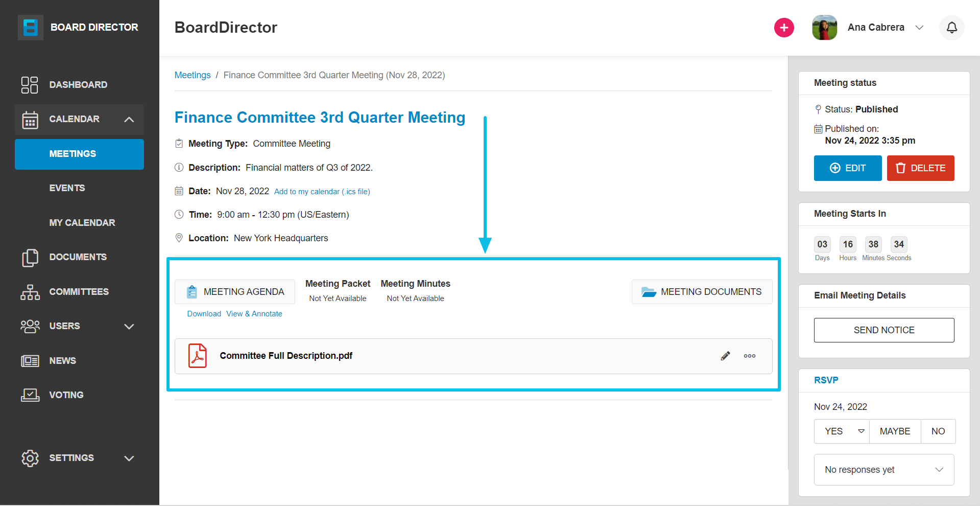Viewport: 980px width, 506px height.
Task: Open Dashboard from the sidebar
Action: [x=78, y=85]
